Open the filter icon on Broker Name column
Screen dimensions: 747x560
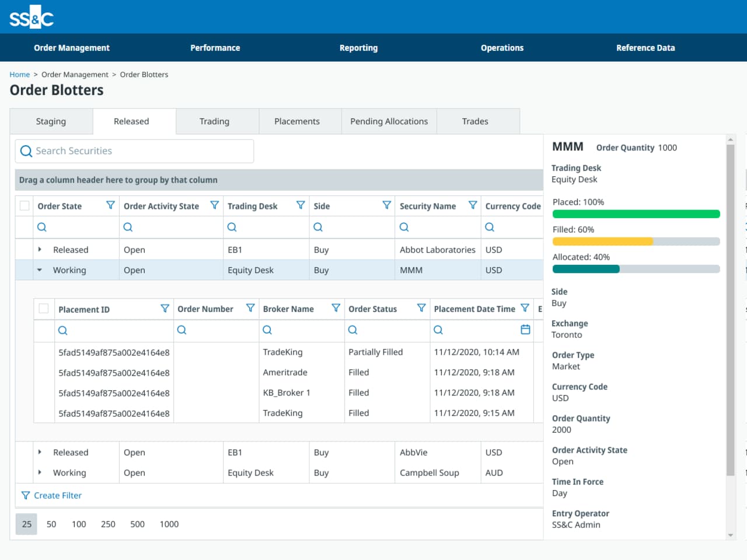[x=336, y=308]
